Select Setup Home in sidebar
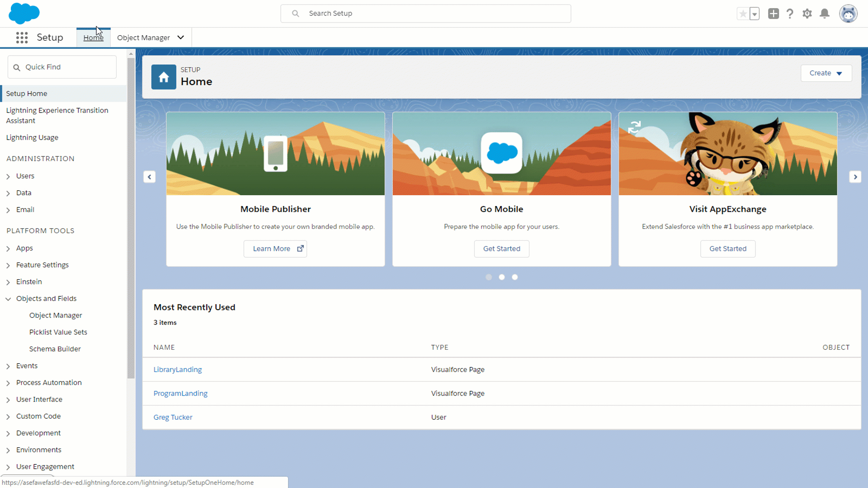868x488 pixels. 64,94
